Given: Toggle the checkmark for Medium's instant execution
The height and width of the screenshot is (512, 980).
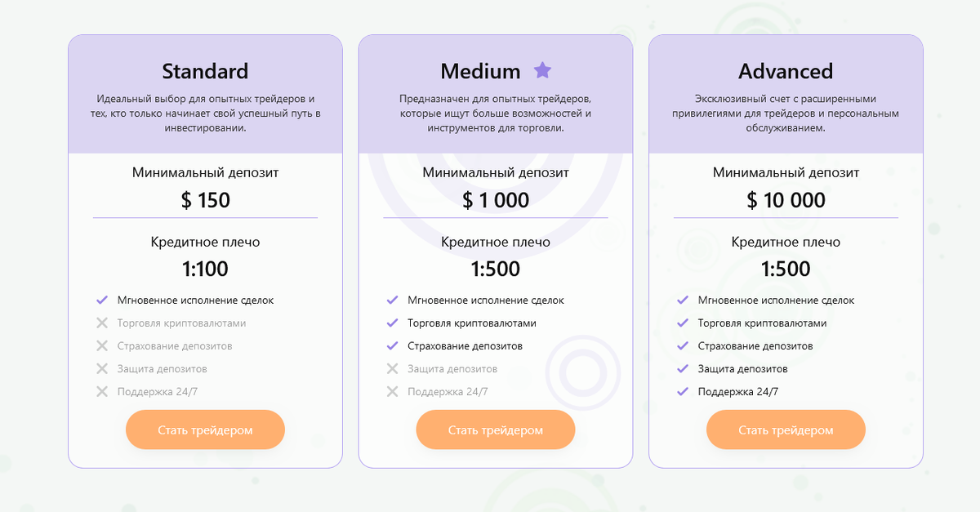Looking at the screenshot, I should (x=393, y=300).
